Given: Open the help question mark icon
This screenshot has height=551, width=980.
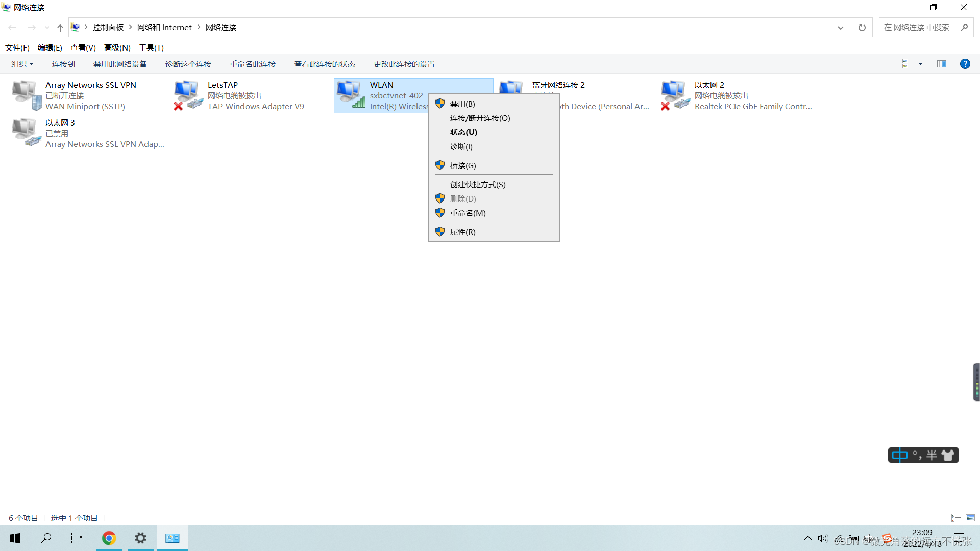Looking at the screenshot, I should click(x=965, y=64).
